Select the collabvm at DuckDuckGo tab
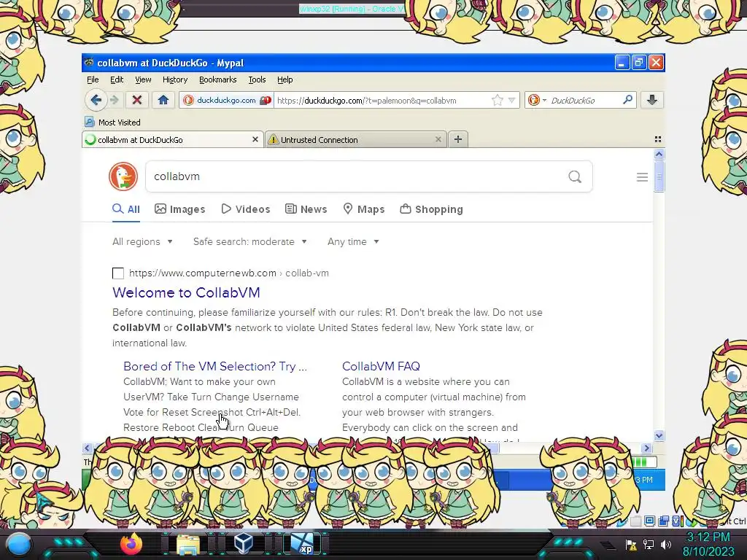The image size is (747, 560). pos(172,139)
